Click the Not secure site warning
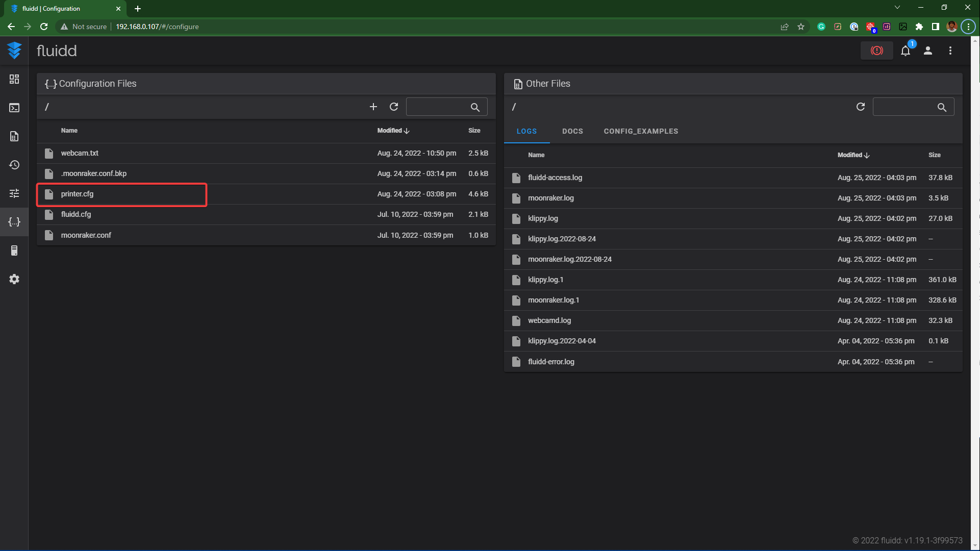 (x=84, y=27)
